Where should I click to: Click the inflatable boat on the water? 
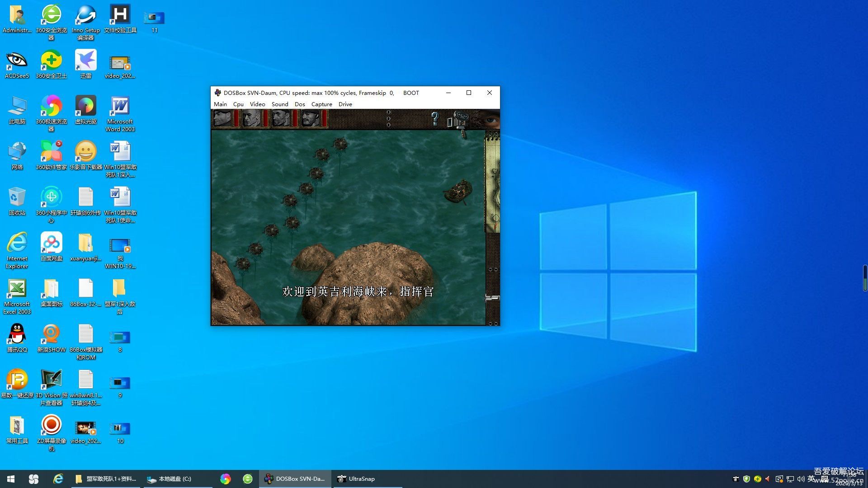[458, 192]
